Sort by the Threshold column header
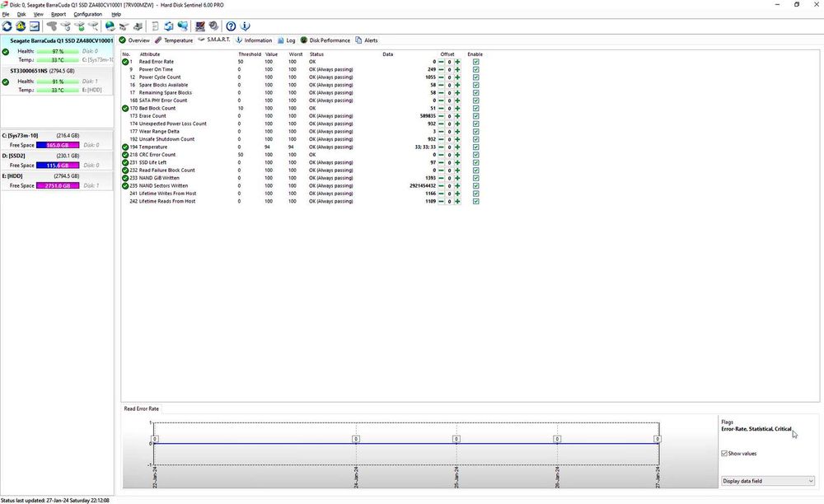The image size is (824, 504). (249, 54)
